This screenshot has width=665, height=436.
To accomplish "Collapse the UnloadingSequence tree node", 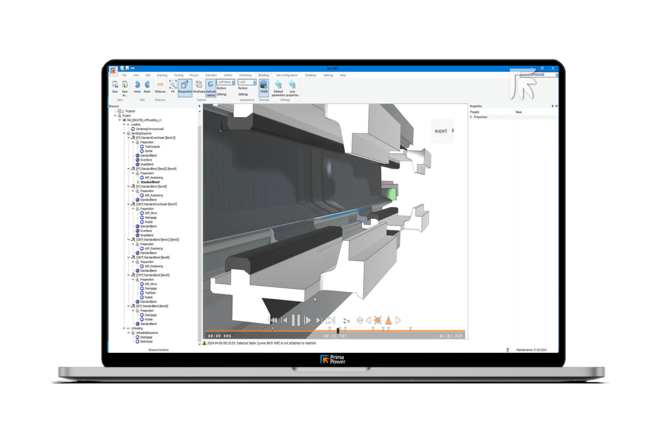I will click(x=129, y=333).
